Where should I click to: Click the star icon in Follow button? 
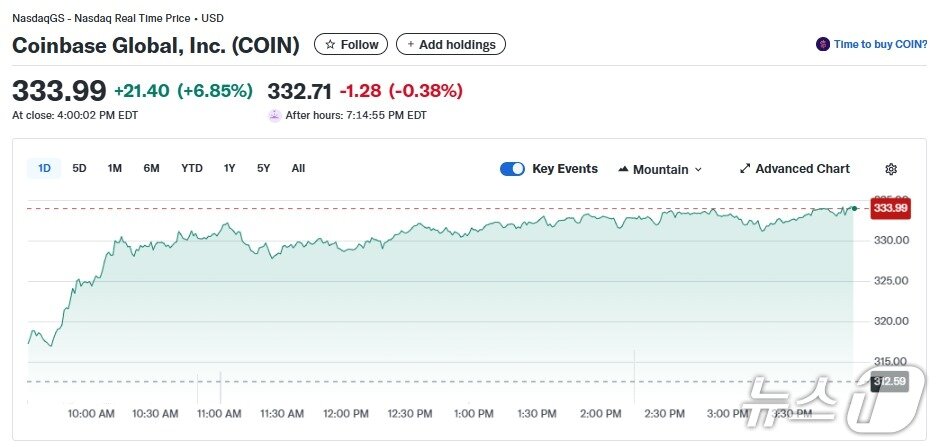330,45
